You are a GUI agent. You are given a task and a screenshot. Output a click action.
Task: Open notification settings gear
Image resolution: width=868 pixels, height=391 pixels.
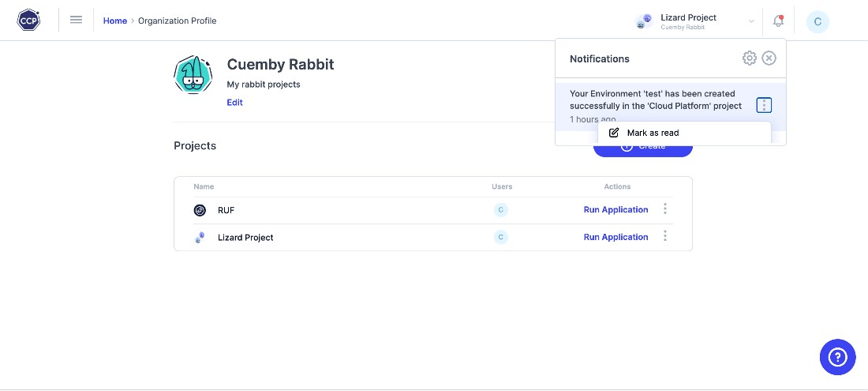point(750,58)
